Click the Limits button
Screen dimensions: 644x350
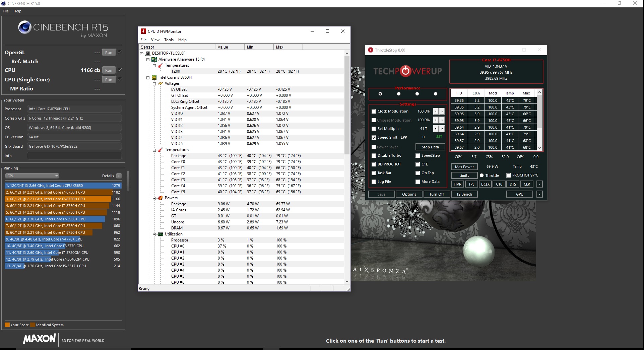[464, 176]
